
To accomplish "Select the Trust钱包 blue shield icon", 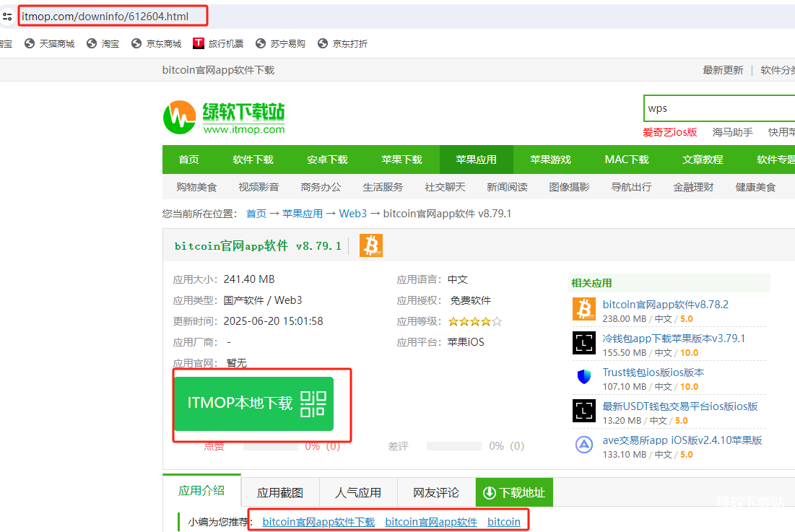I will point(584,377).
